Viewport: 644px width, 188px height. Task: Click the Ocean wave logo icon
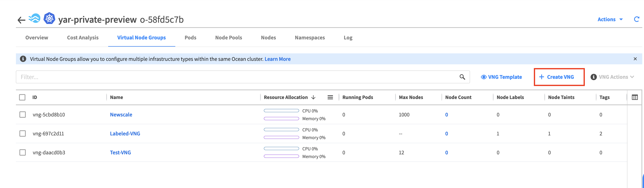click(x=34, y=18)
